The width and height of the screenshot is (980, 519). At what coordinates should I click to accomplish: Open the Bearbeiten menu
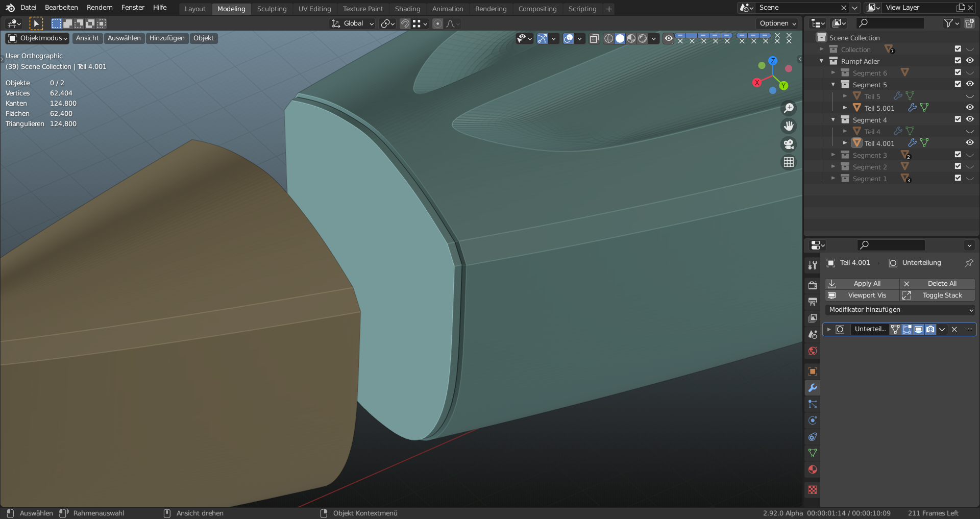[x=61, y=8]
